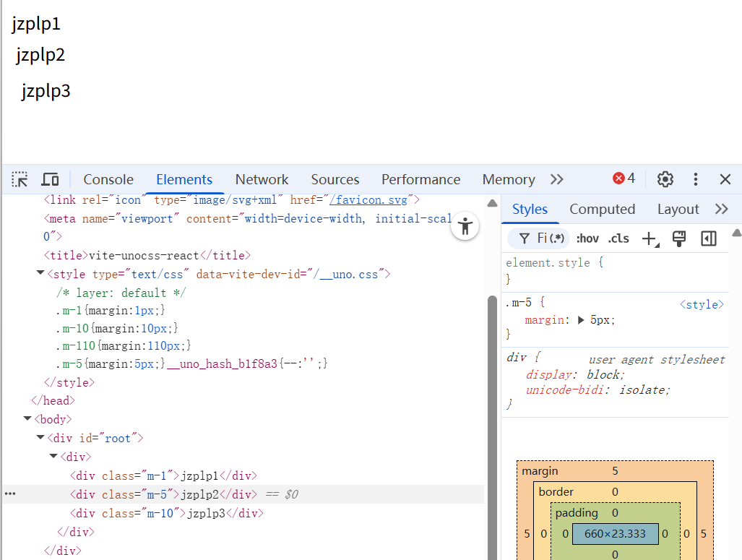
Task: Click the layer: default comment line
Action: 121,293
